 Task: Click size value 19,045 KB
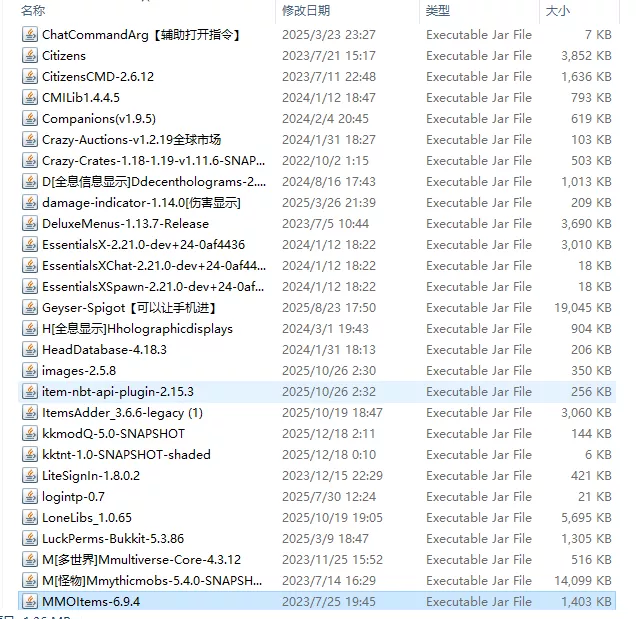583,308
